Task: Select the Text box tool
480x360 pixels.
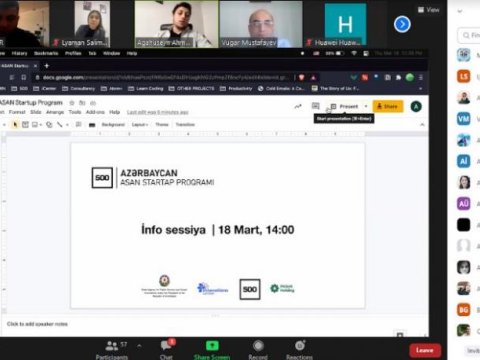Action: [x=25, y=125]
